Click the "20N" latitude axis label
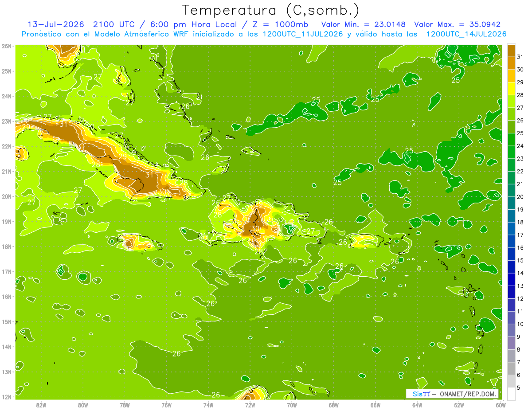532x411 pixels. click(7, 196)
